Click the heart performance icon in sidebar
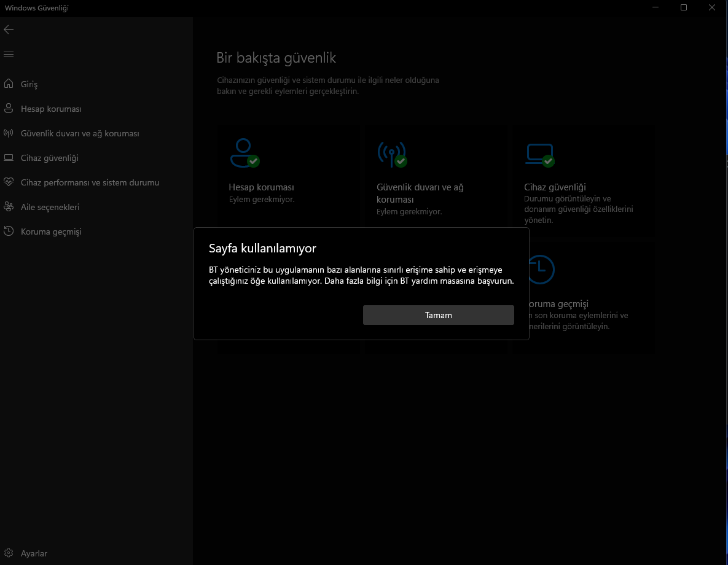The width and height of the screenshot is (728, 565). click(x=9, y=182)
